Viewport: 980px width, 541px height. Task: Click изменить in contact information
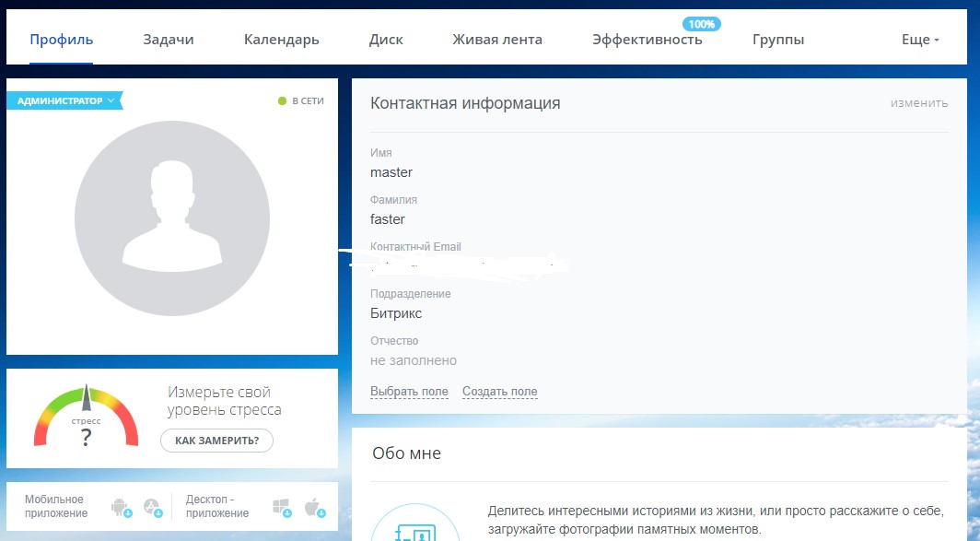tap(918, 103)
